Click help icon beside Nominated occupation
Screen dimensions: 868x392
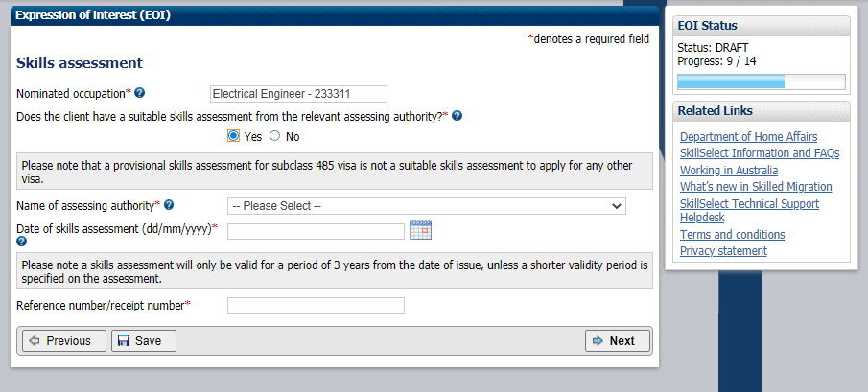[140, 93]
